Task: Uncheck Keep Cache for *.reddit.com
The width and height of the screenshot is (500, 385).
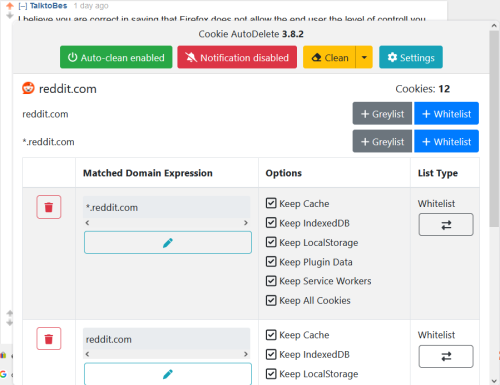Action: coord(271,203)
